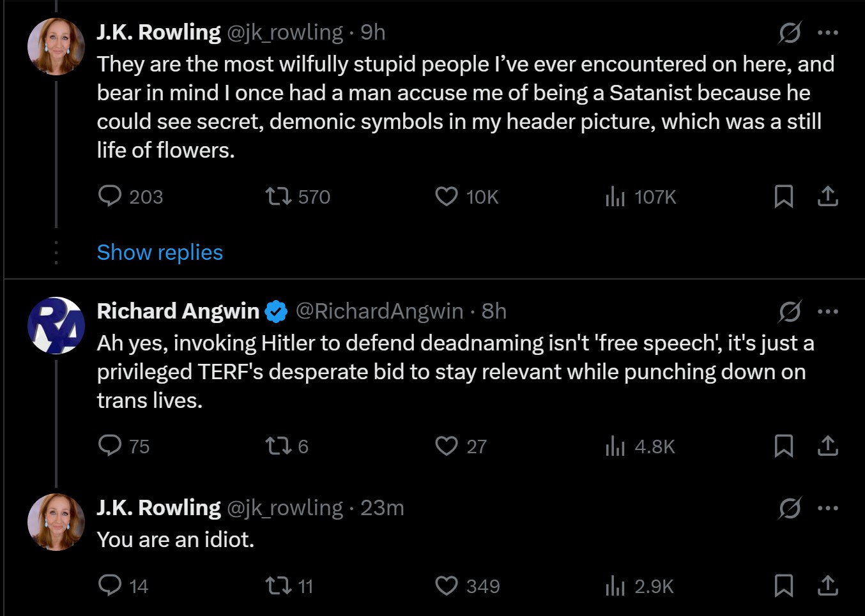
Task: Open @RichardAngwin profile handle
Action: (x=379, y=311)
